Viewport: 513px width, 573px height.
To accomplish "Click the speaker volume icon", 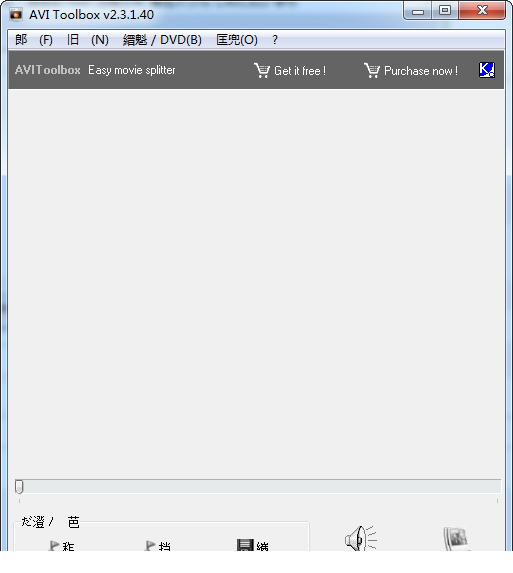I will click(x=360, y=538).
